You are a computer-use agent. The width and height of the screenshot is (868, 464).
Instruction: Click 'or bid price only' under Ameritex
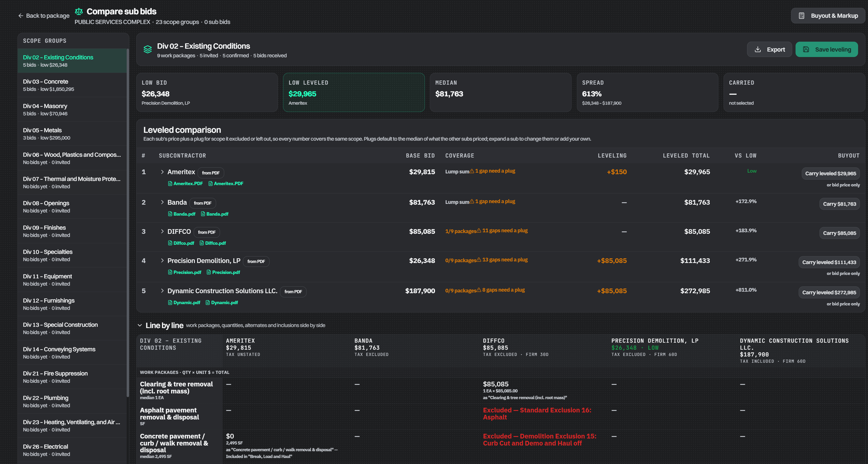point(843,185)
